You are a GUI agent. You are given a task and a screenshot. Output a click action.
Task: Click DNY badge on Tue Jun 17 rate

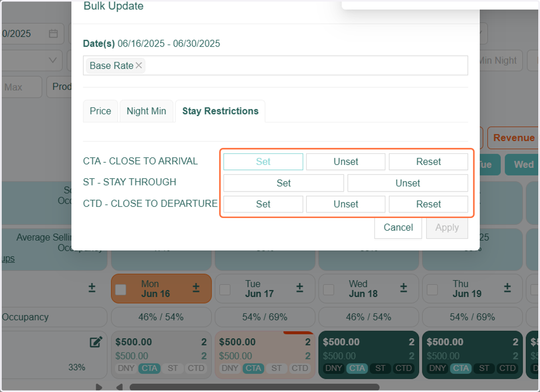[x=230, y=368]
